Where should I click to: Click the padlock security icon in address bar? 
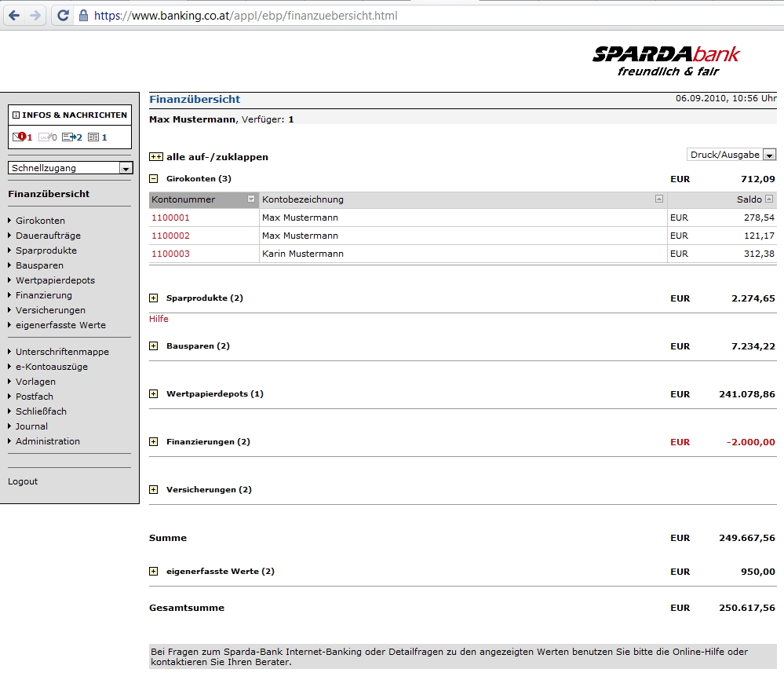point(83,16)
